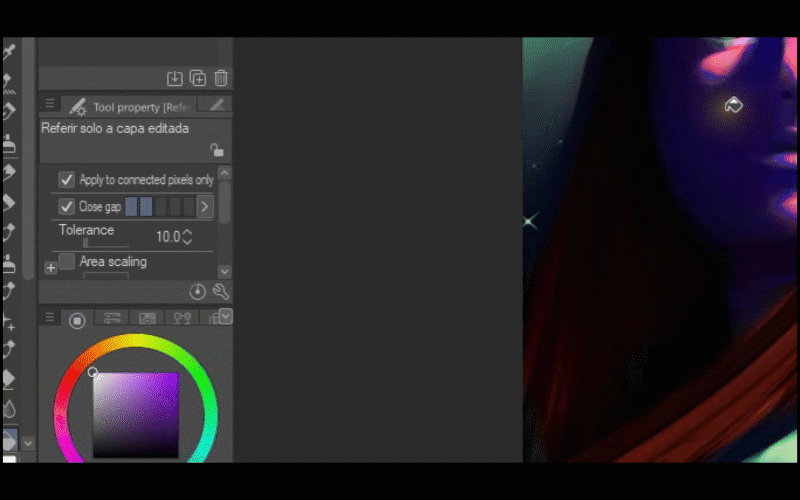Click the lock icon under sub tool name
The height and width of the screenshot is (500, 800).
click(217, 150)
